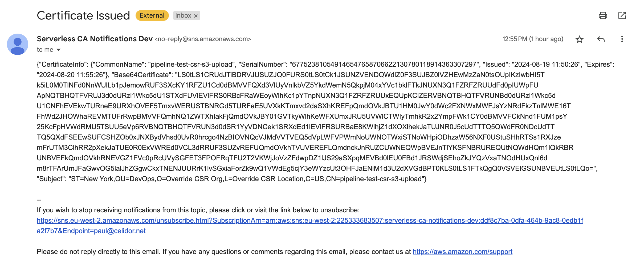The height and width of the screenshot is (270, 644).
Task: Click the "If you wish to stop" sentence
Action: [x=198, y=210]
